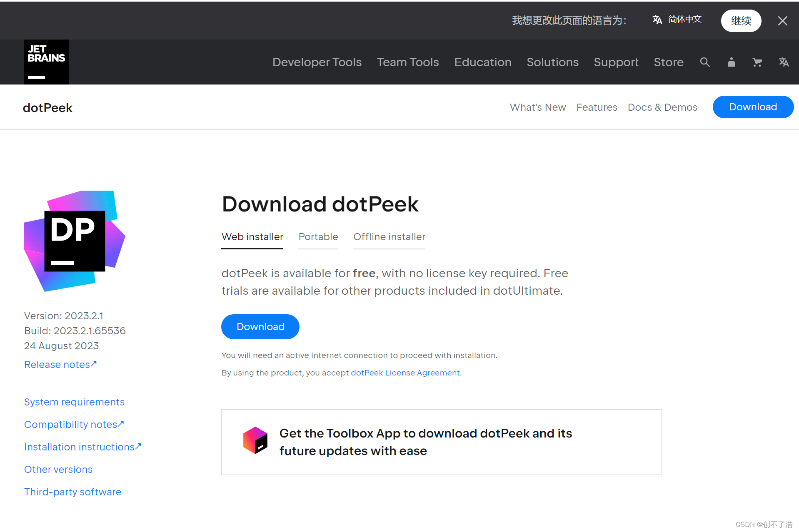This screenshot has height=532, width=799.
Task: Click the dotPeek DP product logo
Action: pos(75,241)
